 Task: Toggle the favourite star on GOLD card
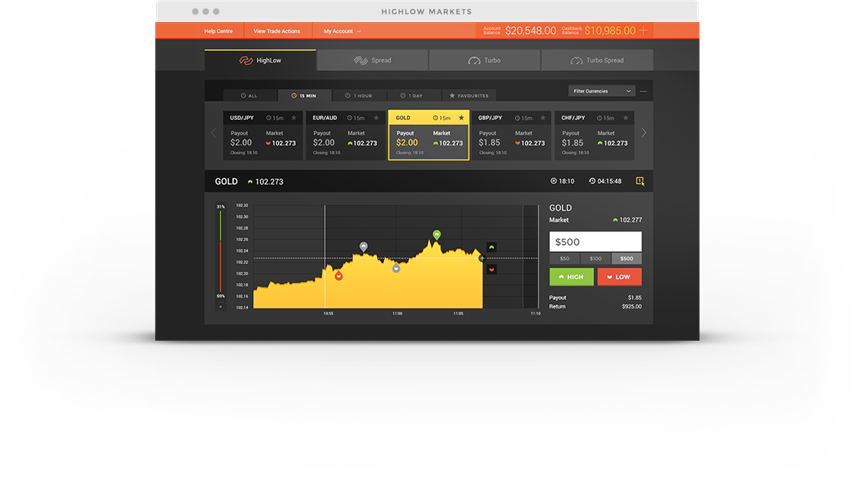coord(461,118)
